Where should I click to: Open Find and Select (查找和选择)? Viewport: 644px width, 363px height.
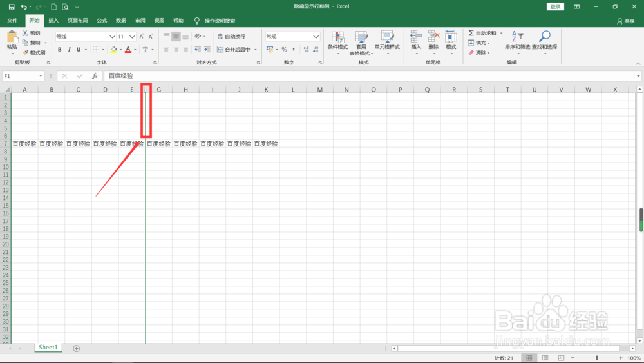[545, 42]
